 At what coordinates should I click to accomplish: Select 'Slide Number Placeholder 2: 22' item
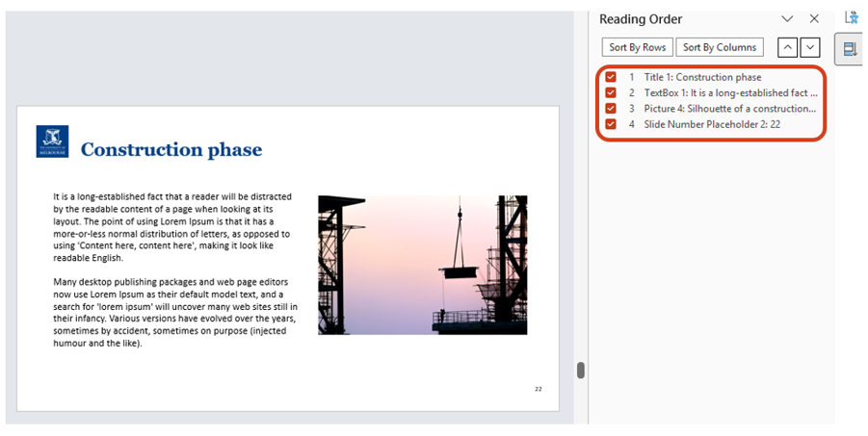click(712, 124)
